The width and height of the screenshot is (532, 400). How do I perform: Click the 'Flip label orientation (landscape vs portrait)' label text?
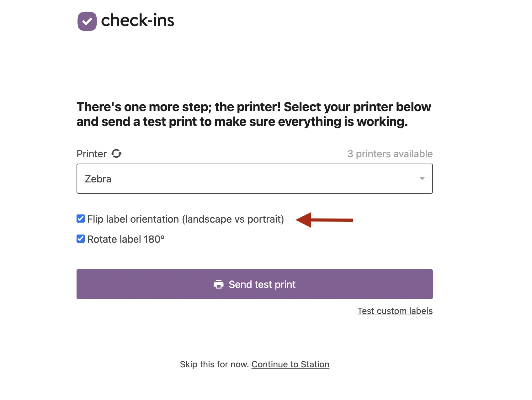pos(185,219)
